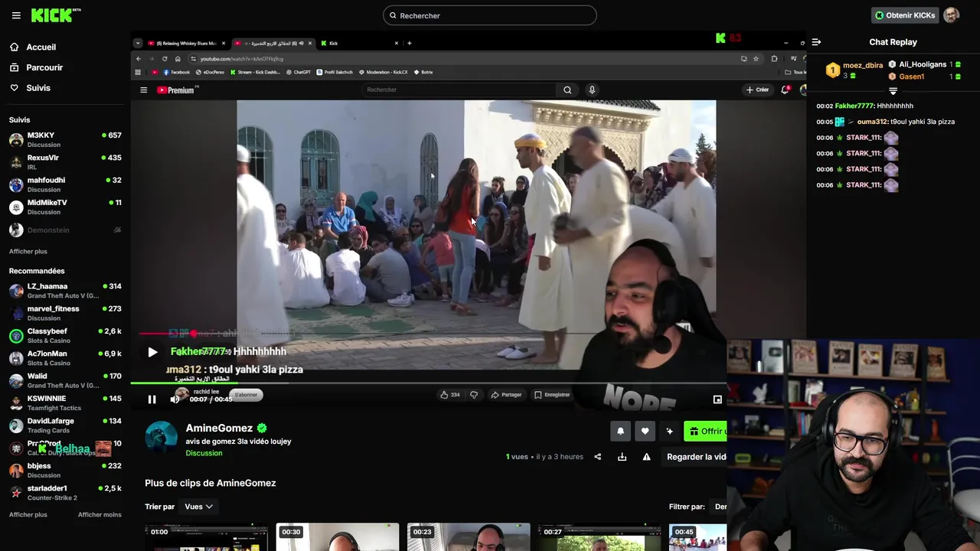The width and height of the screenshot is (980, 551).
Task: Show more recommended channels, bottom Afficher plus
Action: [28, 515]
